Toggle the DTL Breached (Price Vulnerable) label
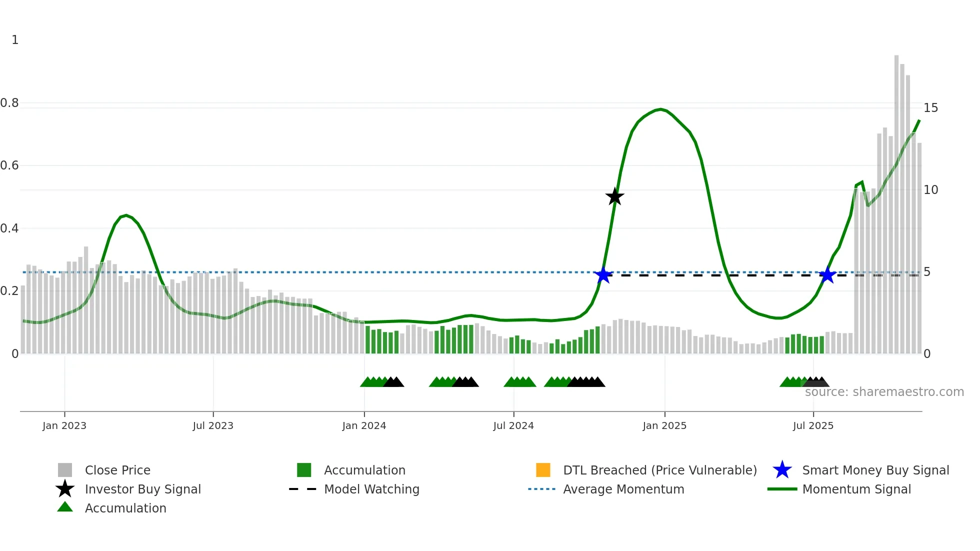980x551 pixels. [660, 470]
